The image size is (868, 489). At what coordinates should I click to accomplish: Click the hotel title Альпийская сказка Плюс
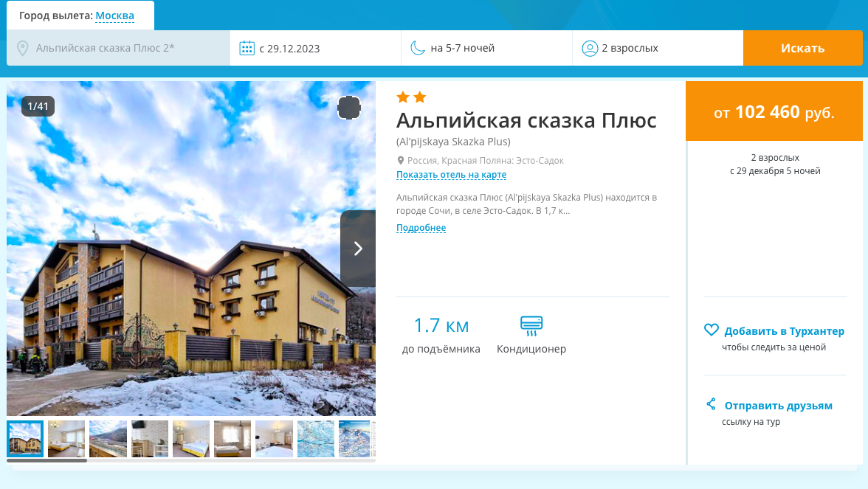click(526, 121)
